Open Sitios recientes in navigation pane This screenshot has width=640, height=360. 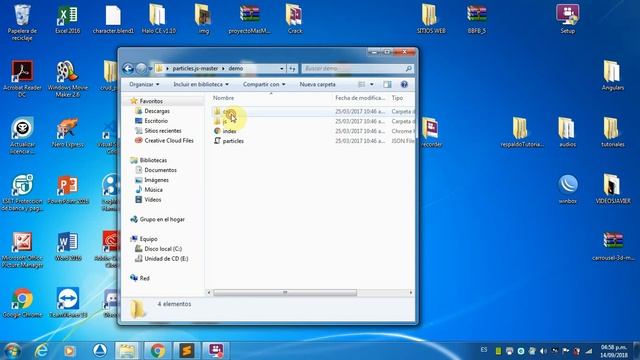coord(162,131)
